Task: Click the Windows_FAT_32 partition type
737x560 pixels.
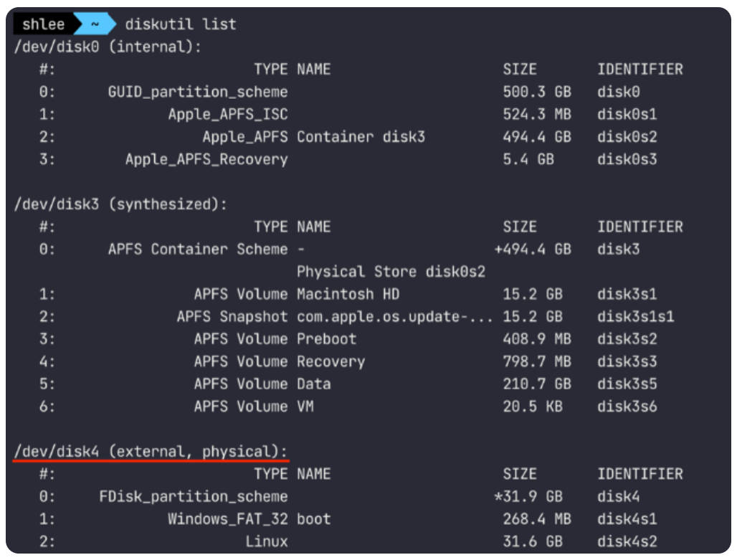Action: pos(227,518)
